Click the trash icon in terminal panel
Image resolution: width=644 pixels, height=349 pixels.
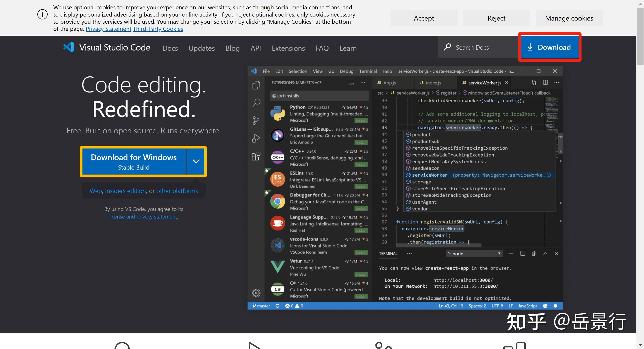coord(534,253)
